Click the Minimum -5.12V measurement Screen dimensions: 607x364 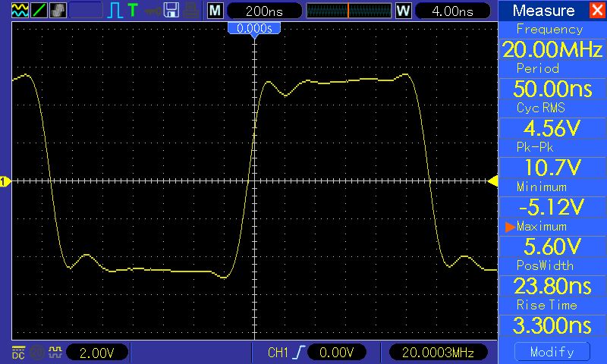click(552, 199)
